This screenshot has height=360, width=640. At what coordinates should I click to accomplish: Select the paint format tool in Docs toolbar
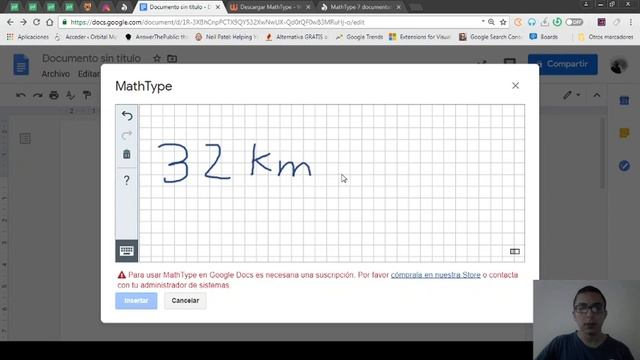pyautogui.click(x=87, y=95)
